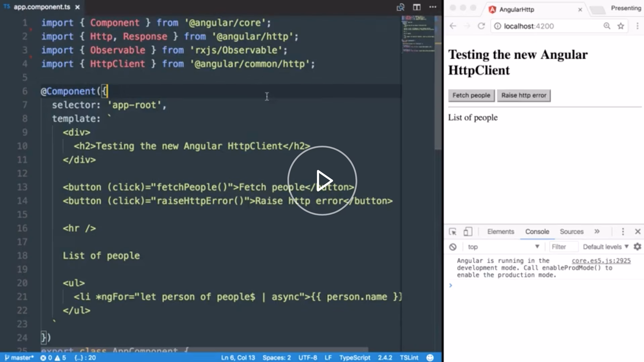This screenshot has width=644, height=362.
Task: Click the open changes icon in editor
Action: click(400, 7)
